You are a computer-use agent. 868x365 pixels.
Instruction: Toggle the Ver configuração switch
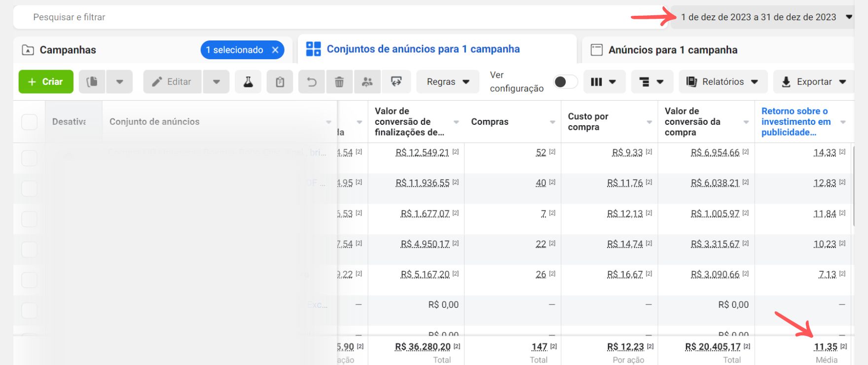pos(565,82)
